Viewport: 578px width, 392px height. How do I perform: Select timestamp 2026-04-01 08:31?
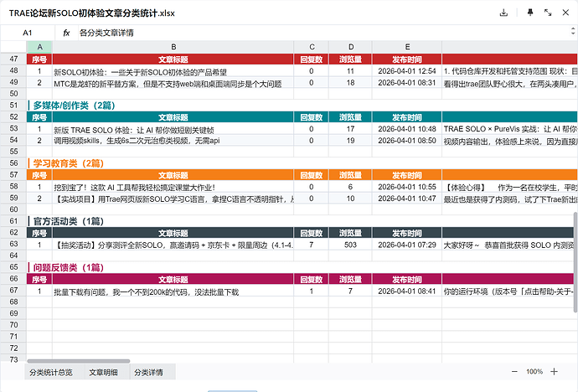coord(407,83)
